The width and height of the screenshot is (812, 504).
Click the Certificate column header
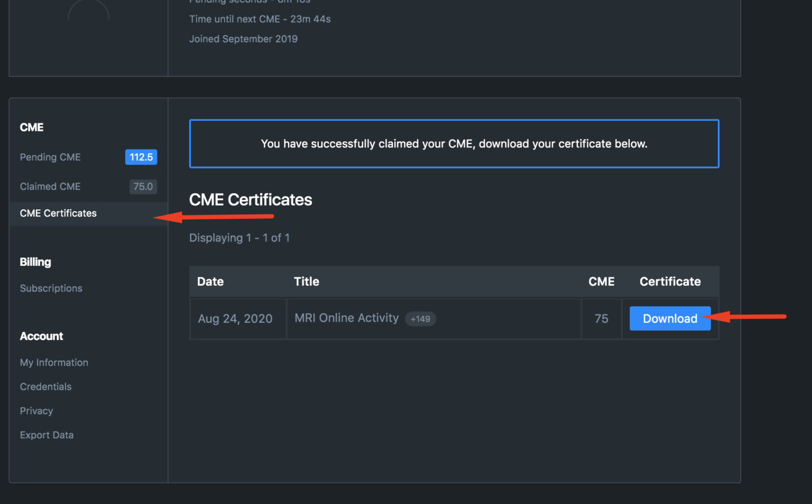[670, 282]
